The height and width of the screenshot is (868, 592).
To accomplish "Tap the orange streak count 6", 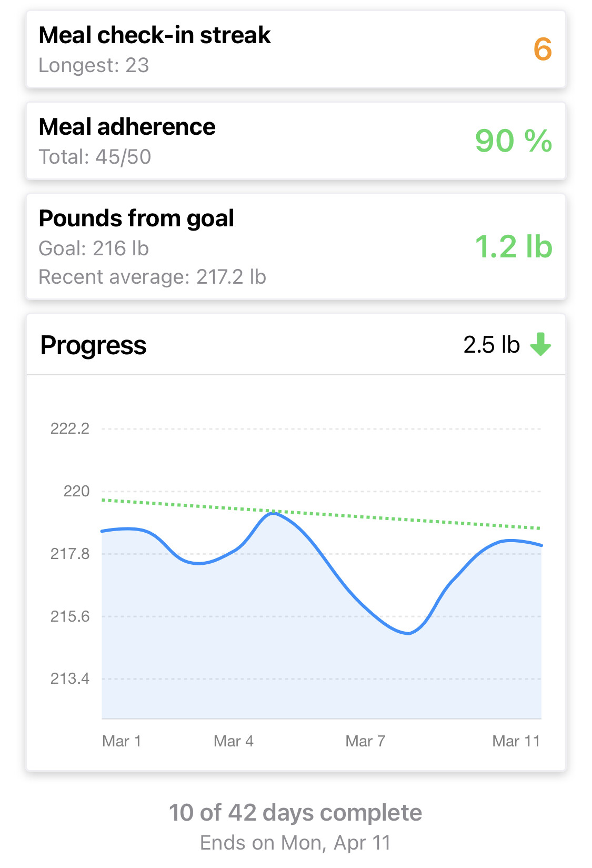I will click(x=543, y=49).
